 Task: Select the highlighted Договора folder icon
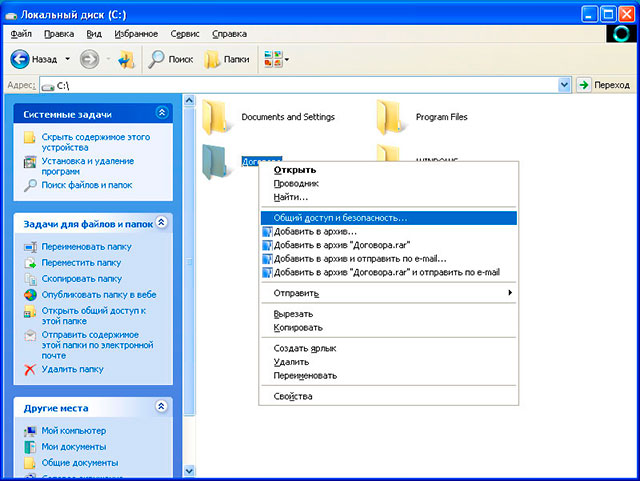pyautogui.click(x=214, y=162)
